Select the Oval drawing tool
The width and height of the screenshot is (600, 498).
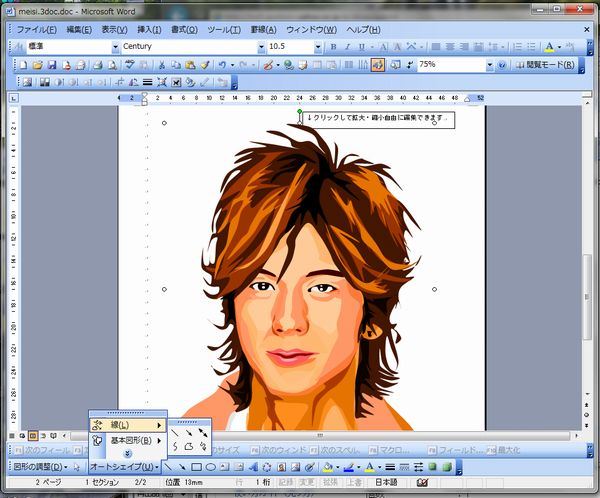coord(212,467)
